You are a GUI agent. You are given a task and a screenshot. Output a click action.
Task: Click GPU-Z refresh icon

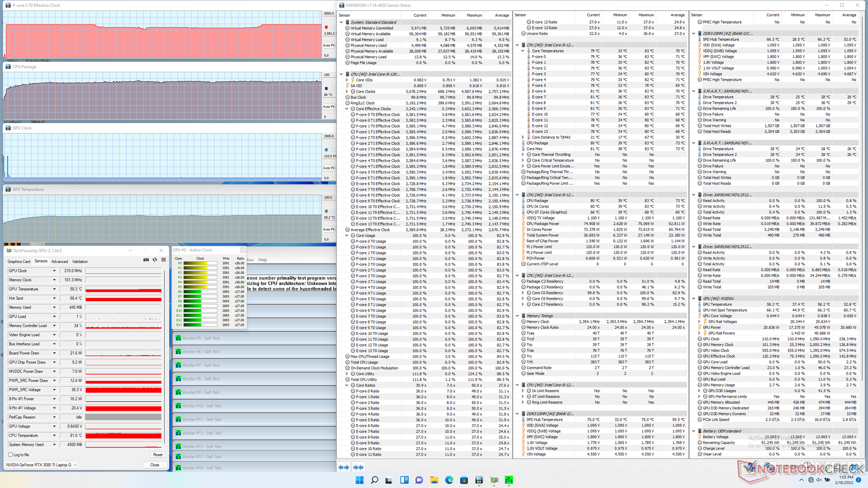coord(155,260)
